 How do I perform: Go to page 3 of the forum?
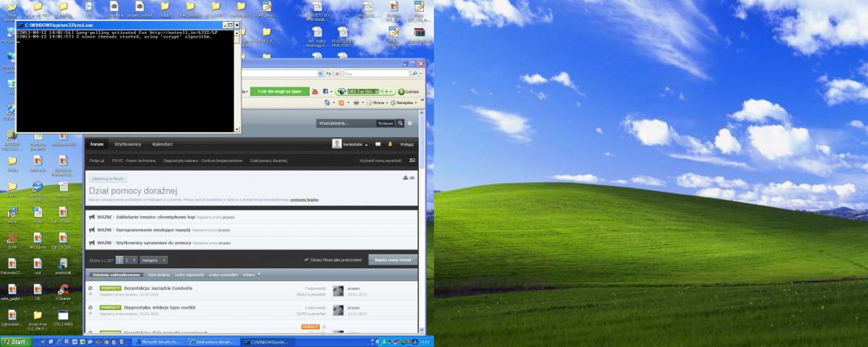134,260
